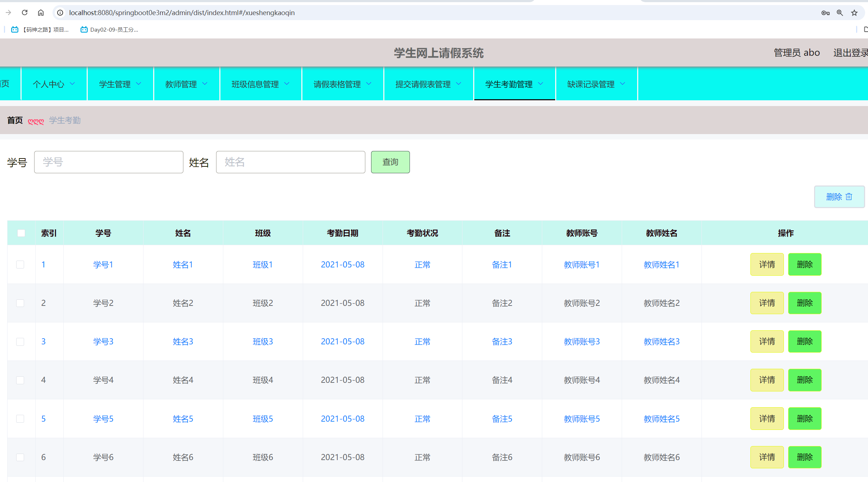Open the 教师管理 dropdown
The image size is (868, 482).
coord(186,84)
